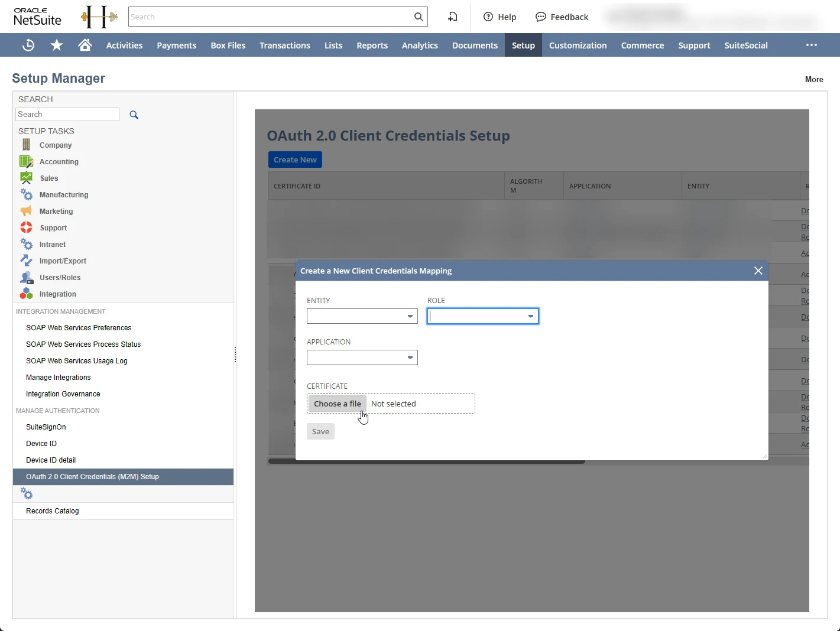Open SuiteSignOn setup
Image resolution: width=840 pixels, height=631 pixels.
point(46,427)
